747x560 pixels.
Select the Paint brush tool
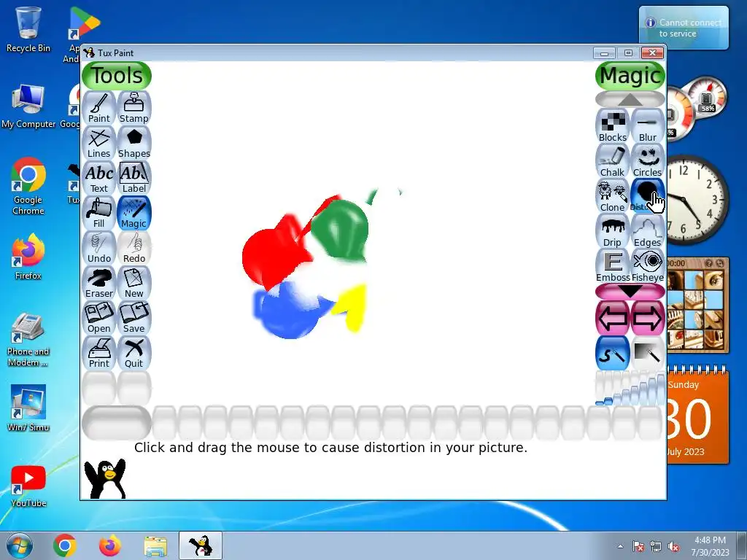point(99,108)
